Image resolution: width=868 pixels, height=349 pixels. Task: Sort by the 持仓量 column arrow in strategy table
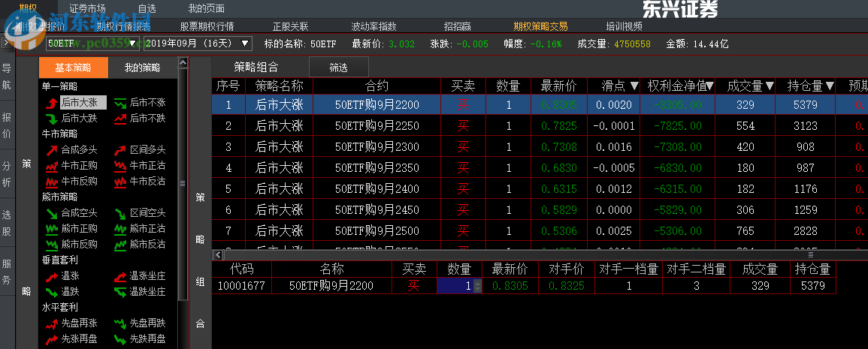pyautogui.click(x=829, y=86)
